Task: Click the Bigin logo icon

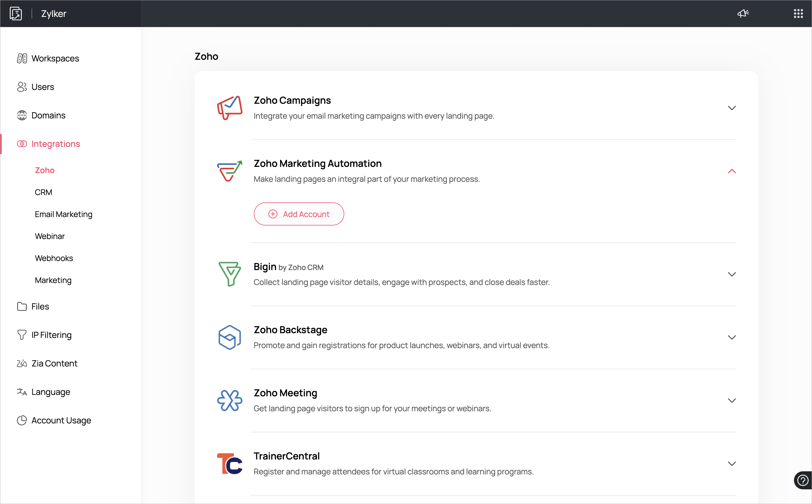Action: point(229,274)
